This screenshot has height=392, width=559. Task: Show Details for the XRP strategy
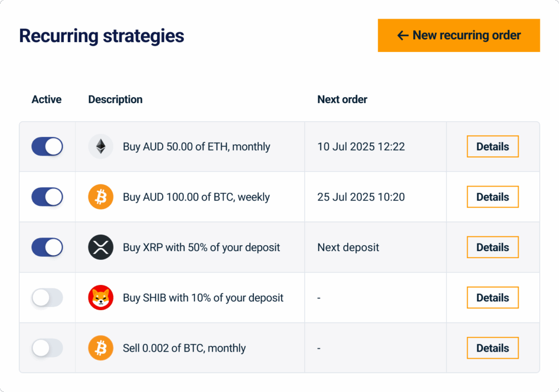coord(492,247)
